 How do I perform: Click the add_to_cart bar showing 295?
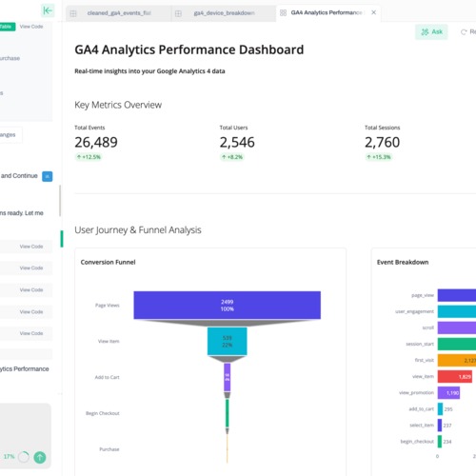tap(440, 409)
